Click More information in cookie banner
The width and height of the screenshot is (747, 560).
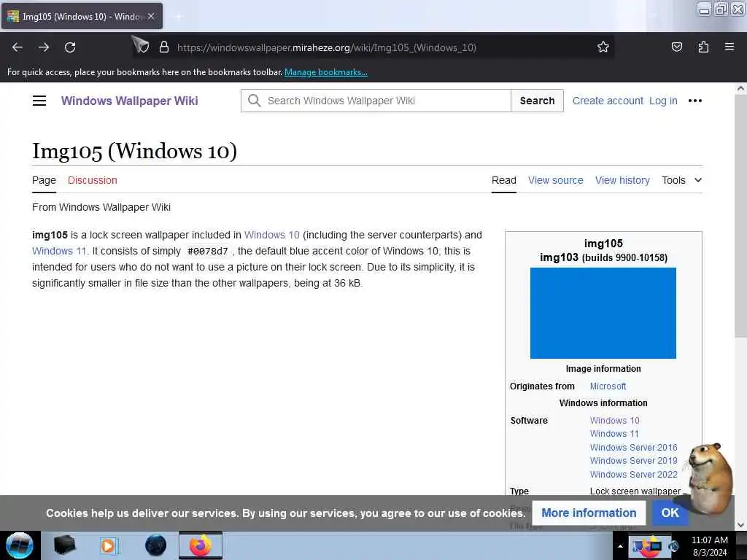[589, 513]
